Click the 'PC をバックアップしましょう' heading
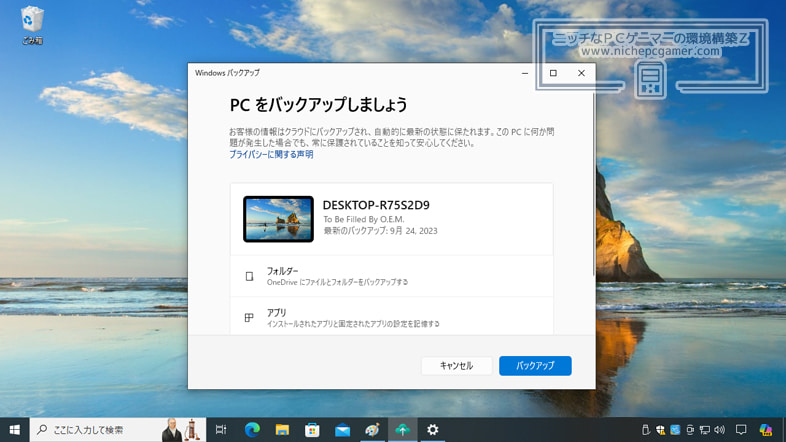 pos(318,105)
